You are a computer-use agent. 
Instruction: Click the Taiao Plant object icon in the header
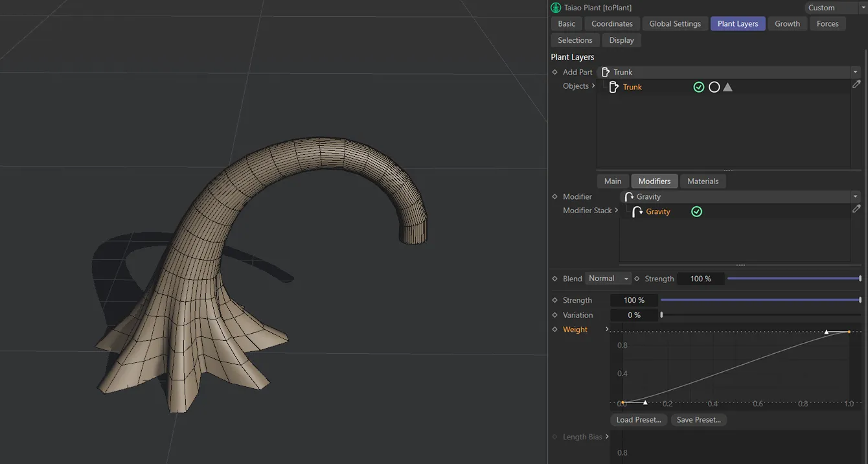point(555,7)
